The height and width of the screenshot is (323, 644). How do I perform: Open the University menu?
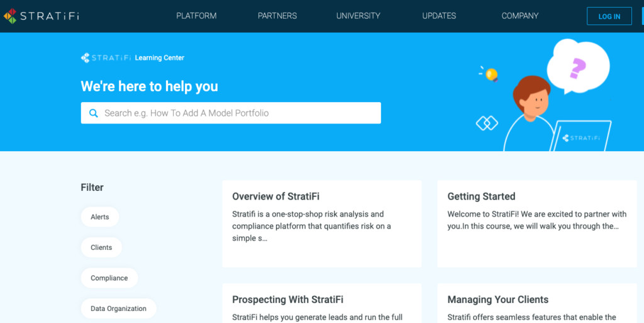point(358,16)
